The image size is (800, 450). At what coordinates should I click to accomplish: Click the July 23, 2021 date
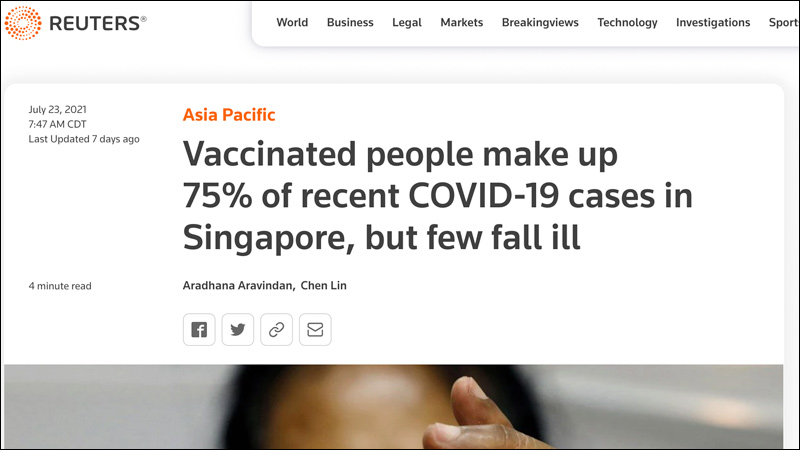click(58, 109)
